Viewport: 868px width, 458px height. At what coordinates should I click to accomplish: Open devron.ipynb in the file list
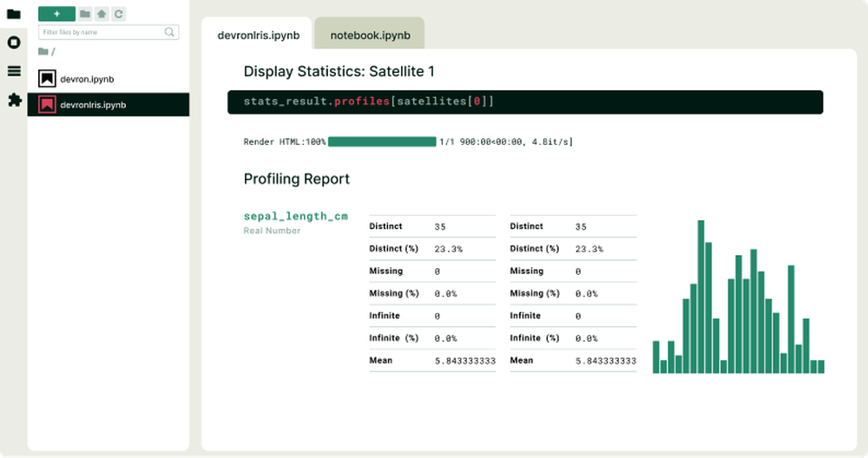(108, 79)
